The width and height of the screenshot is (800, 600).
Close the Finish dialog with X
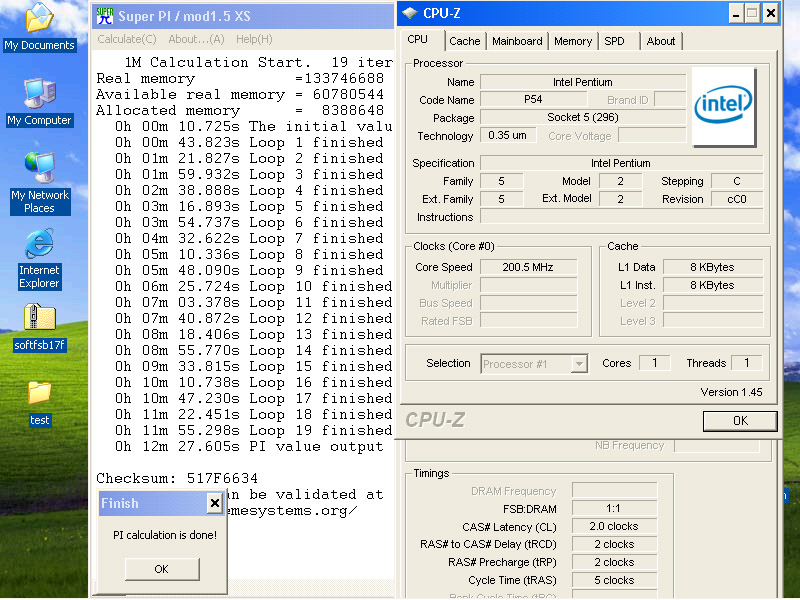click(215, 503)
